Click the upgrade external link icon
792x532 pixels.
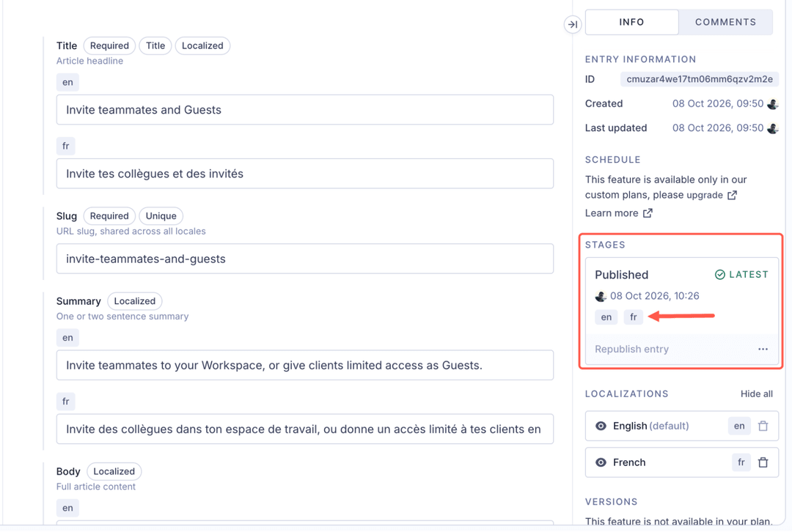tap(732, 195)
